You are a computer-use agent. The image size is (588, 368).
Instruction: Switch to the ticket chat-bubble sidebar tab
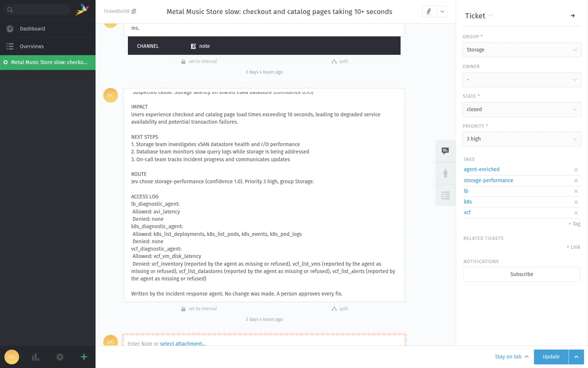point(445,151)
